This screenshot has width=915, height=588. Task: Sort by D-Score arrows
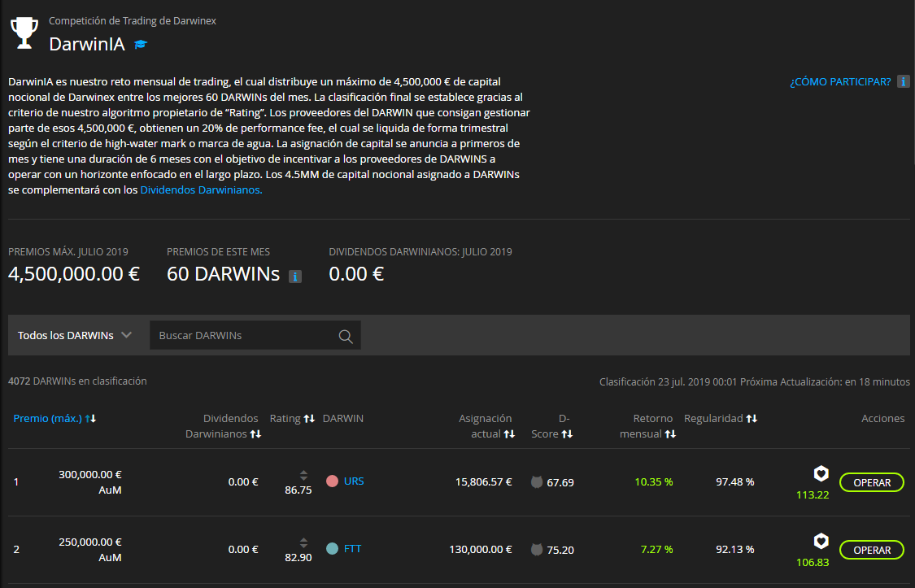[567, 434]
